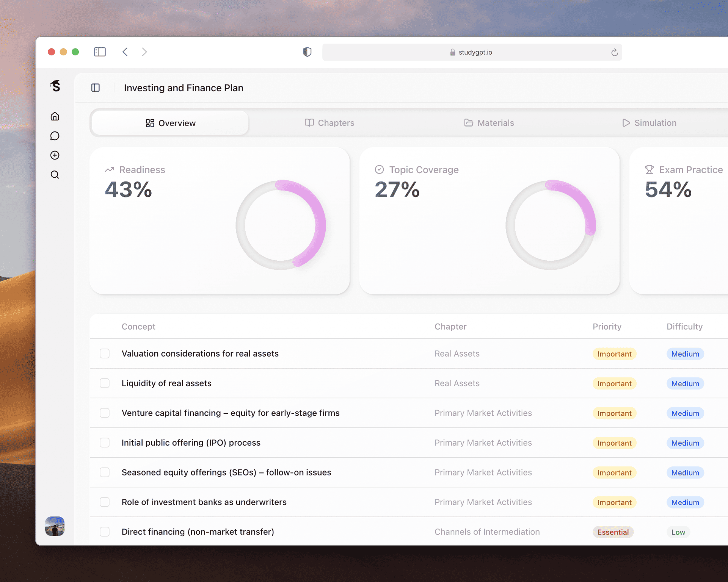Select the search icon in sidebar
This screenshot has height=582, width=728.
coord(55,174)
